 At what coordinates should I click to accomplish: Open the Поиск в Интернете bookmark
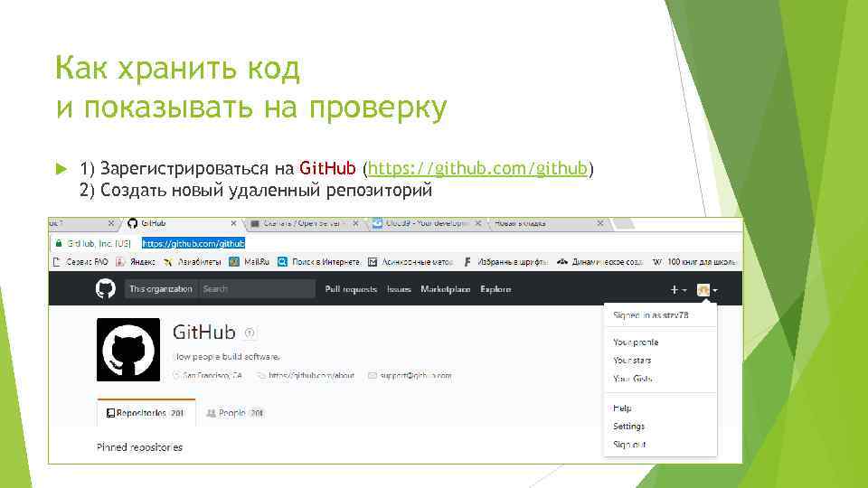click(x=319, y=262)
